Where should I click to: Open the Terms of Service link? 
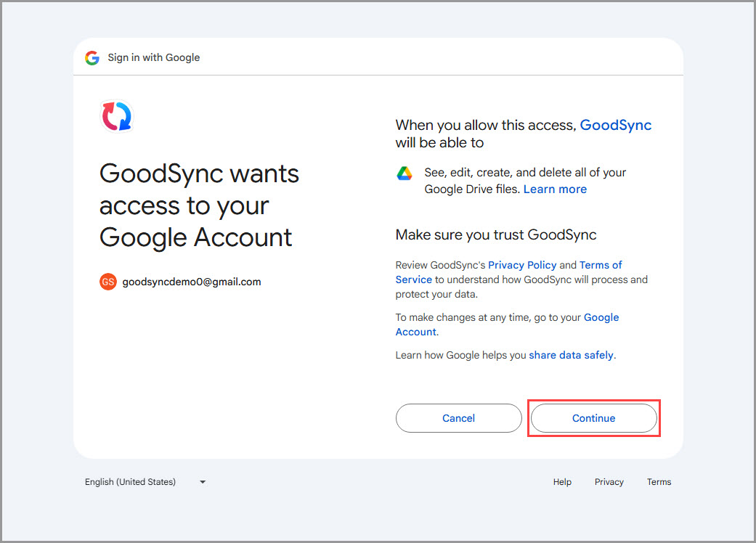coord(508,272)
